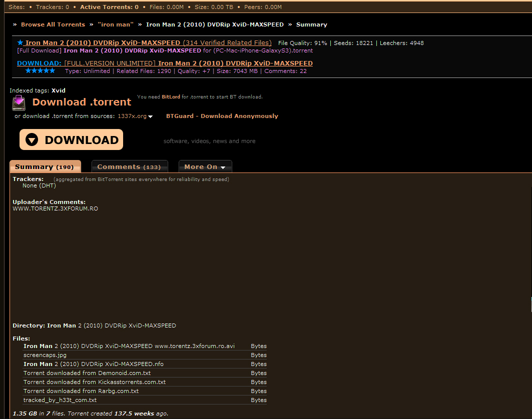
Task: Click the None (DHT) tracker entry
Action: (x=39, y=186)
